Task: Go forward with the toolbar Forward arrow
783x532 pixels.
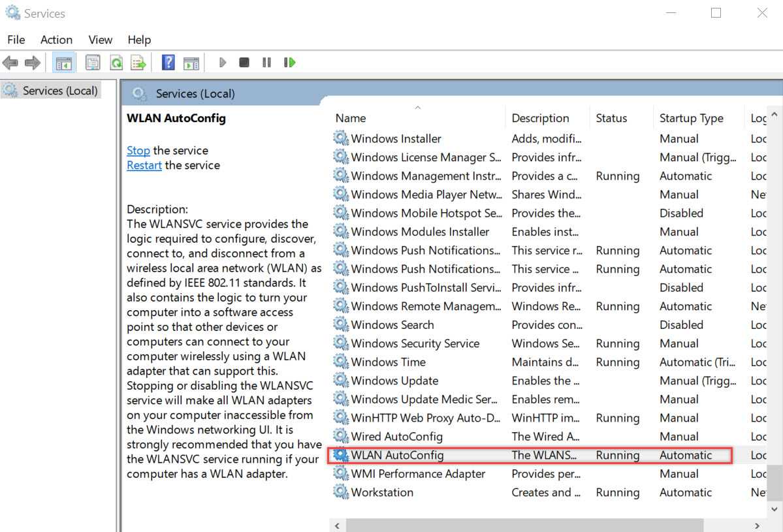Action: [x=32, y=63]
